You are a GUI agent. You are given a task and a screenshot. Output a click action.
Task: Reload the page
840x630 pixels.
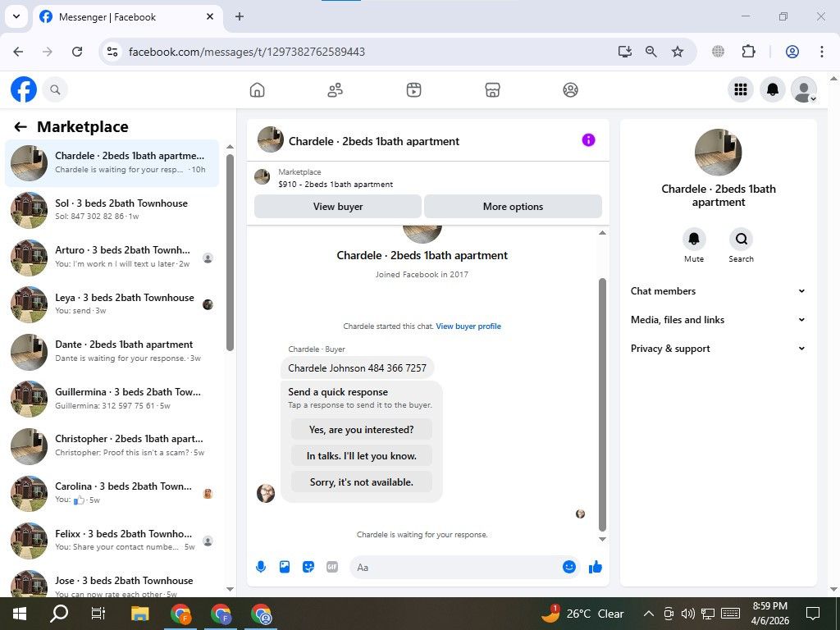pos(77,52)
